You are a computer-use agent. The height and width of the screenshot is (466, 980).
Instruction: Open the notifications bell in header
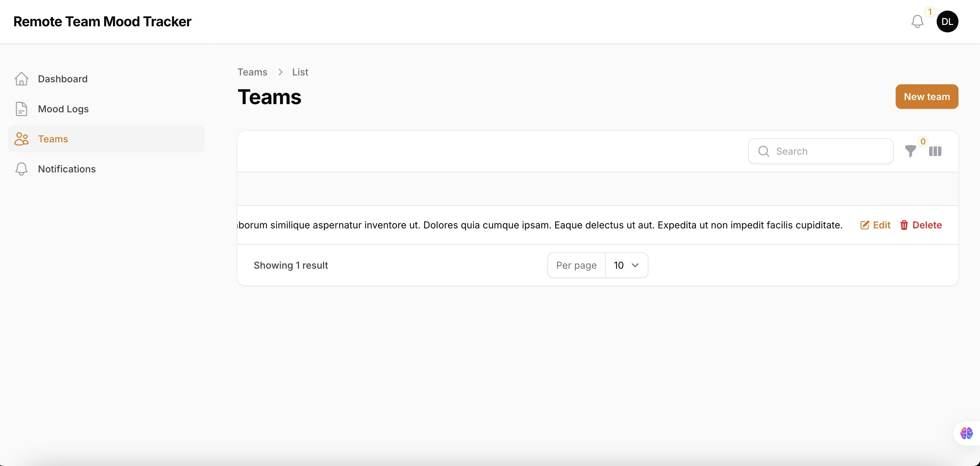tap(917, 22)
